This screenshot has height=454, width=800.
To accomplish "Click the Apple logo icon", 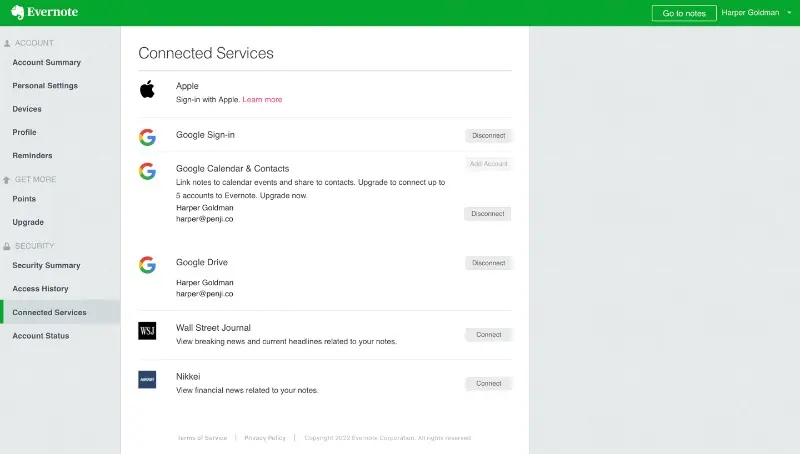I will click(x=147, y=89).
